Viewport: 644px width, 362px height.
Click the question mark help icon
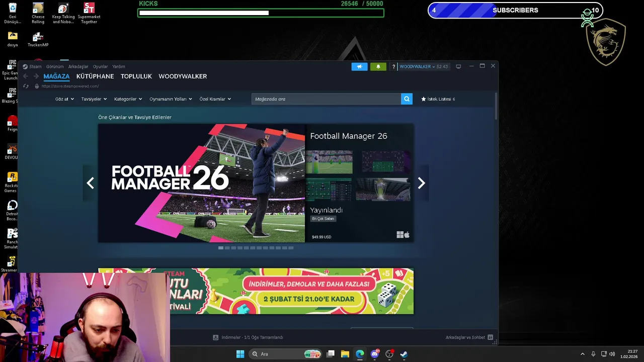(393, 66)
